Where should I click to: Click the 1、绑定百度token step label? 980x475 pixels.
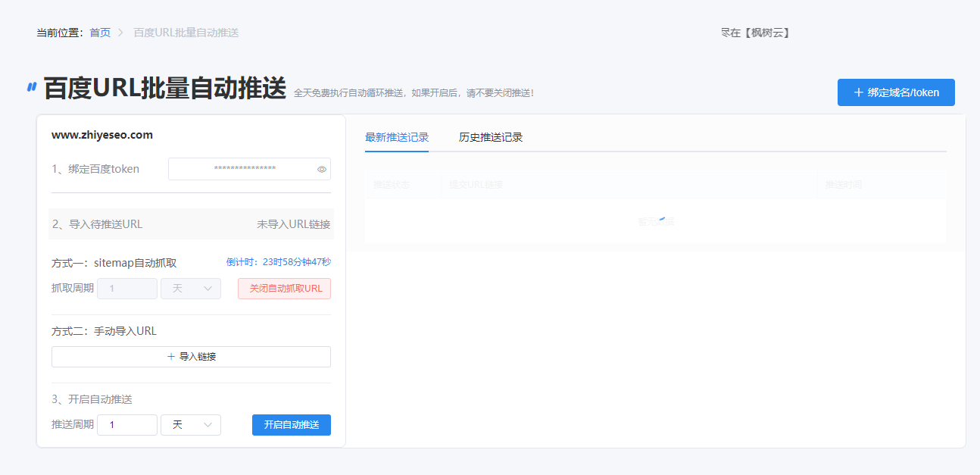[x=95, y=169]
